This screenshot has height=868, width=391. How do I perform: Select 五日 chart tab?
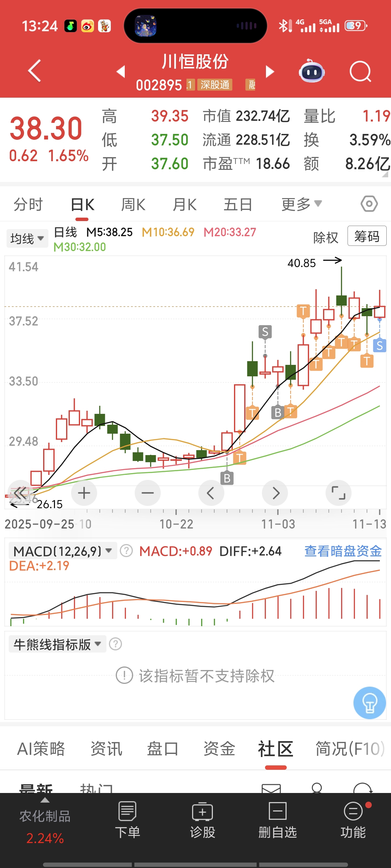coord(238,205)
